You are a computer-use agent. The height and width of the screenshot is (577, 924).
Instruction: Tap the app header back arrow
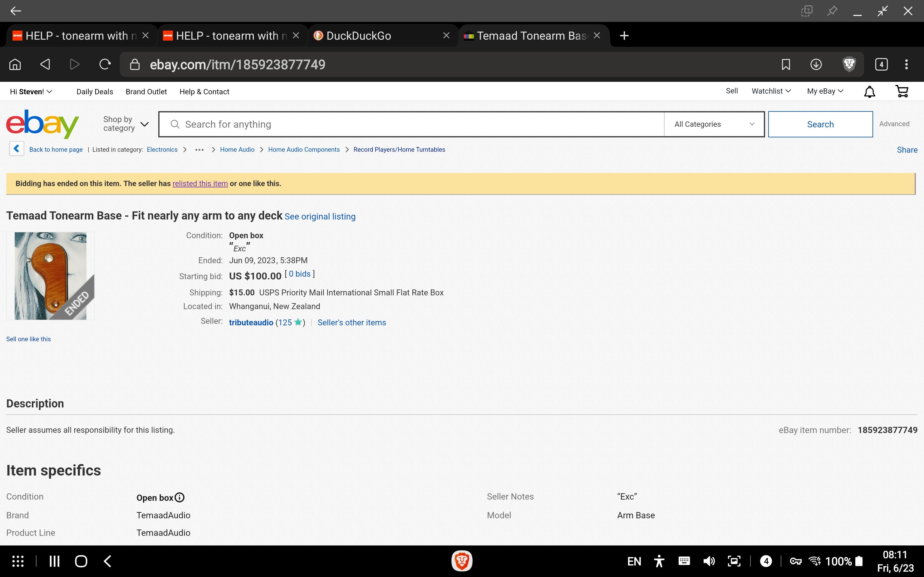16,11
